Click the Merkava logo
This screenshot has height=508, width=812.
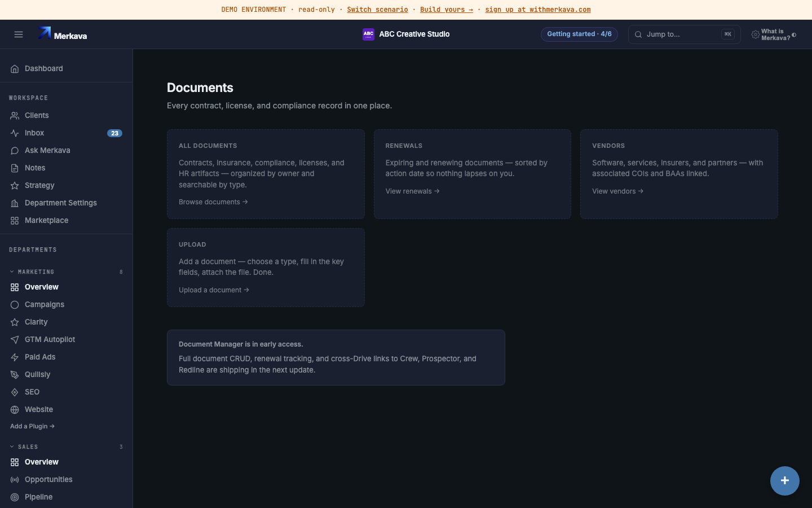62,34
